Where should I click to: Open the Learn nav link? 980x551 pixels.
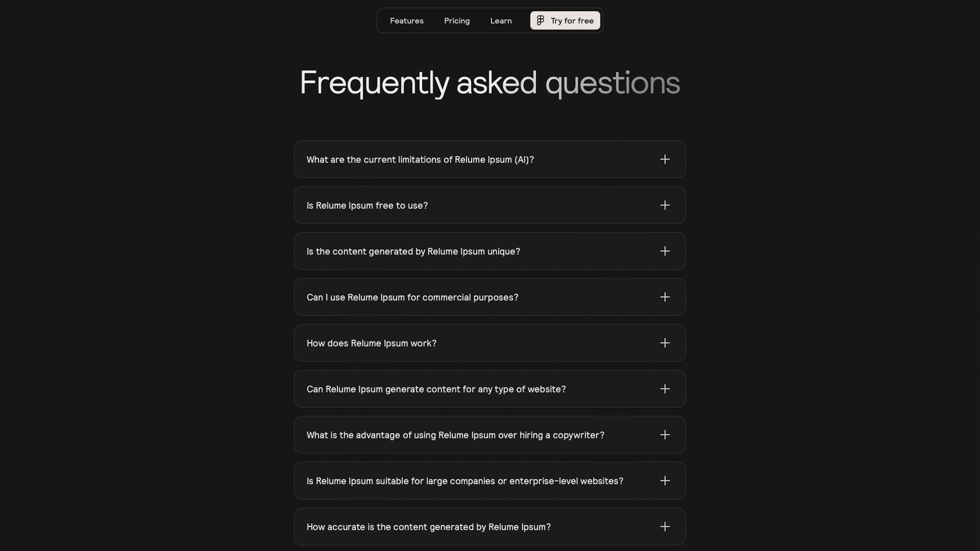tap(501, 21)
